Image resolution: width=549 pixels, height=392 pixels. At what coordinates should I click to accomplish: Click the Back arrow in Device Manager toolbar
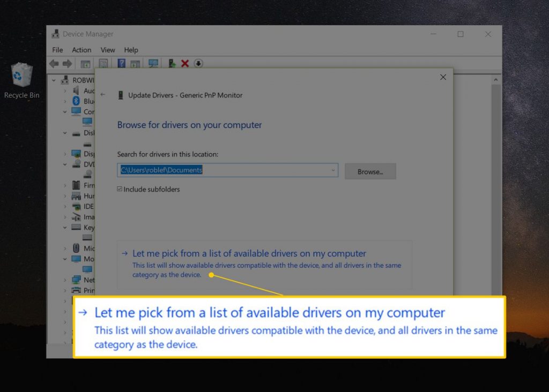(54, 63)
